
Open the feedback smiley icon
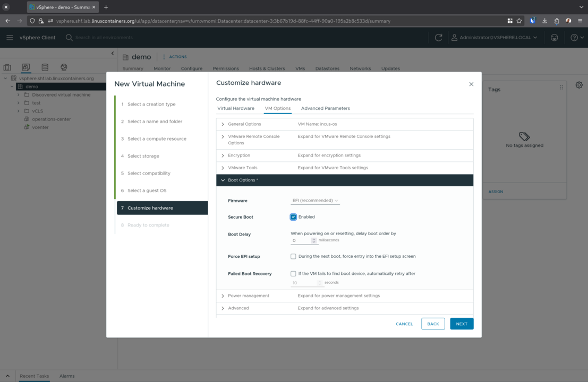click(x=554, y=38)
